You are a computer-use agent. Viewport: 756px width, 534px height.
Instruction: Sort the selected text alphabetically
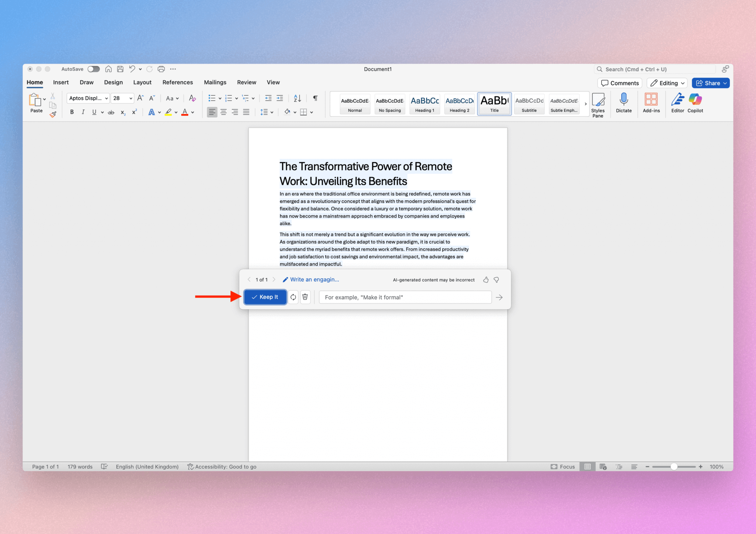[297, 98]
